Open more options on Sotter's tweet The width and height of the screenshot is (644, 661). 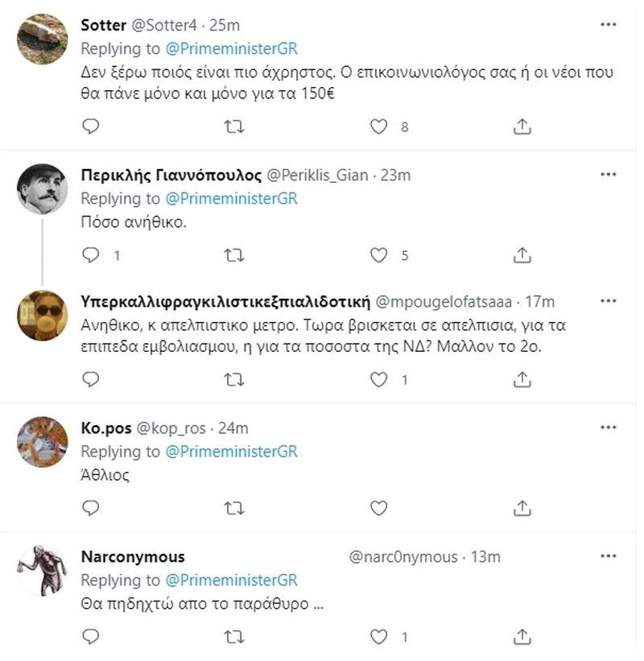coord(609,24)
